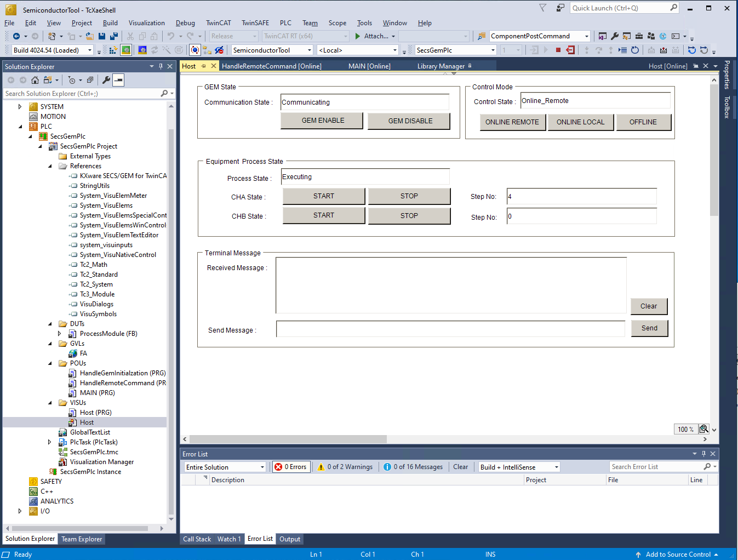Click the zoom magnifier icon beside 100 %
738x560 pixels.
click(x=704, y=429)
